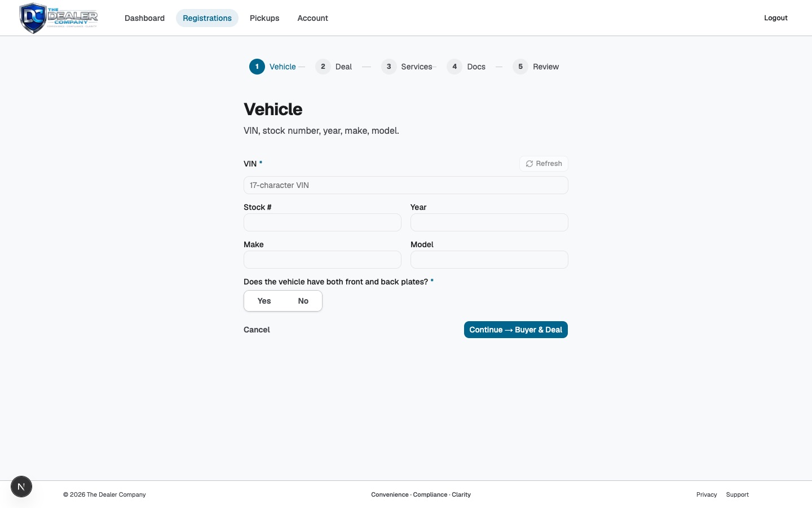Focus the 17-character VIN field

tap(406, 185)
